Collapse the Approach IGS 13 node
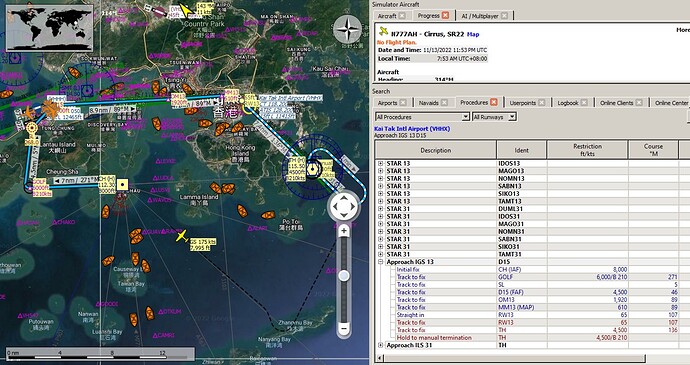Viewport: 690px width, 365px height. [x=381, y=262]
